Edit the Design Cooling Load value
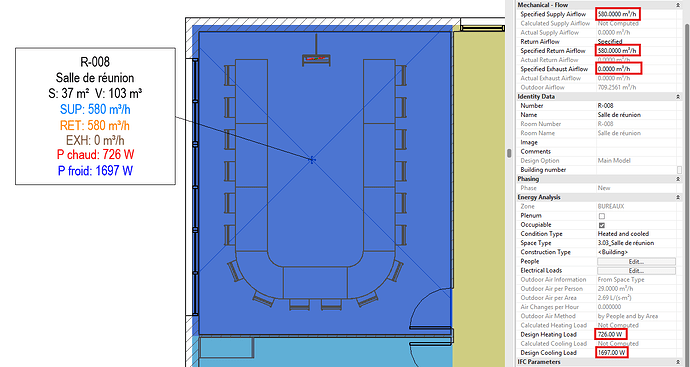 coord(612,352)
